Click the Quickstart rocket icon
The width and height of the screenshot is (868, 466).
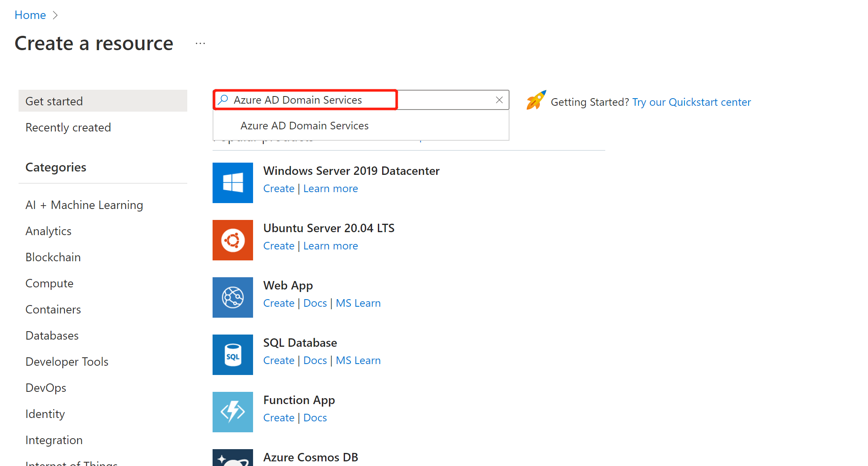[x=536, y=100]
